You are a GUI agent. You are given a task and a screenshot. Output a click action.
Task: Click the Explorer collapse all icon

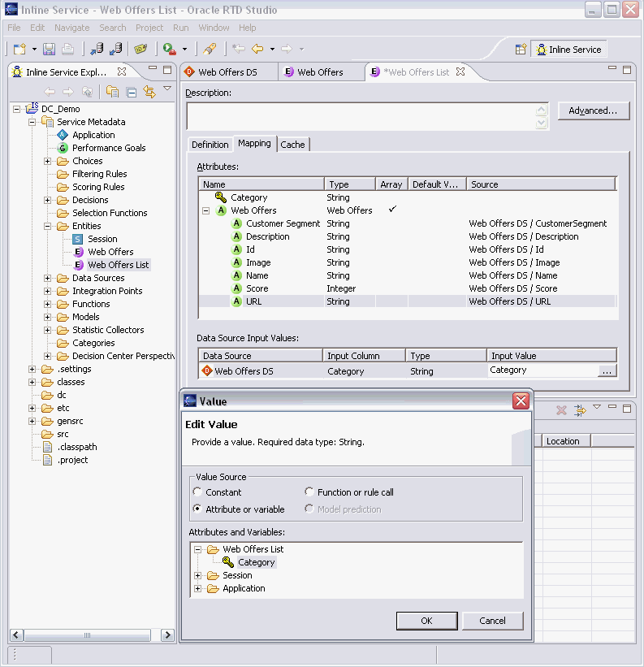click(132, 92)
